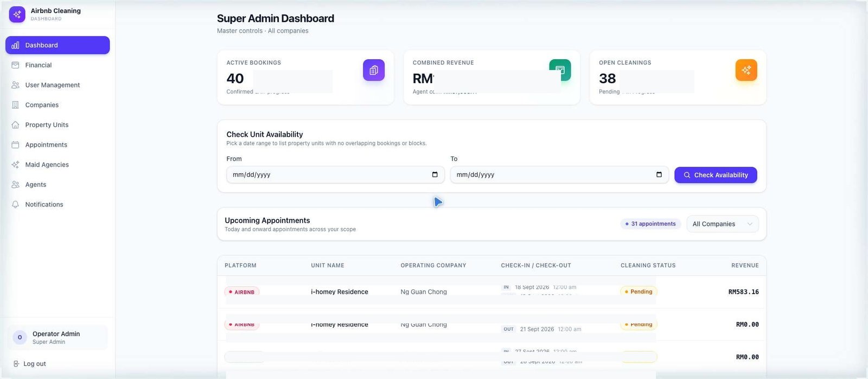Select Appointments in the sidebar
This screenshot has width=868, height=379.
(58, 144)
